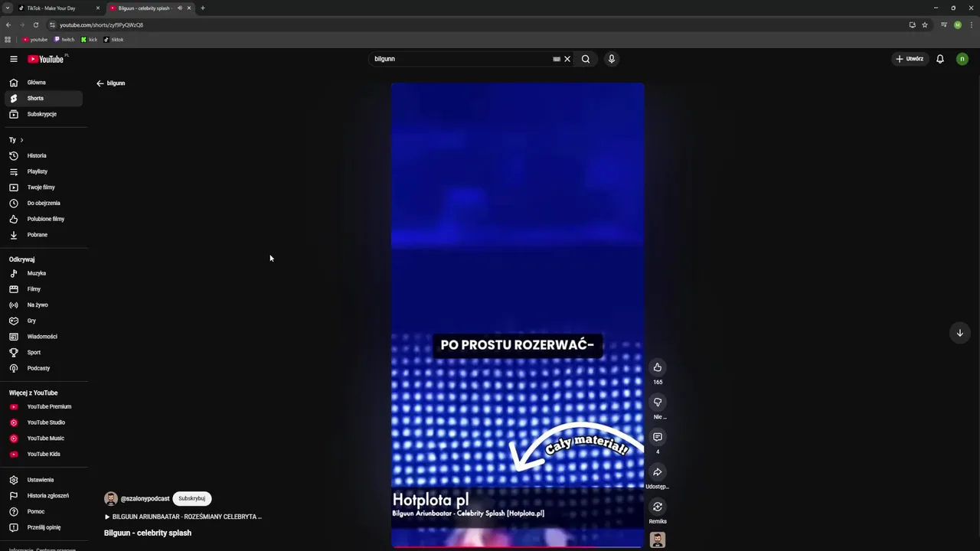Open Pomoc help
This screenshot has height=551, width=980.
tap(43, 511)
